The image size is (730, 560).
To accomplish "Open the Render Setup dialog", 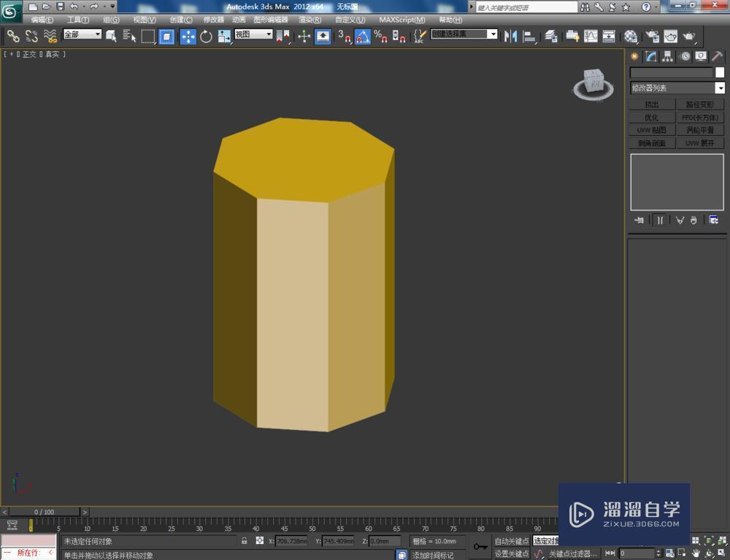I will click(x=652, y=35).
